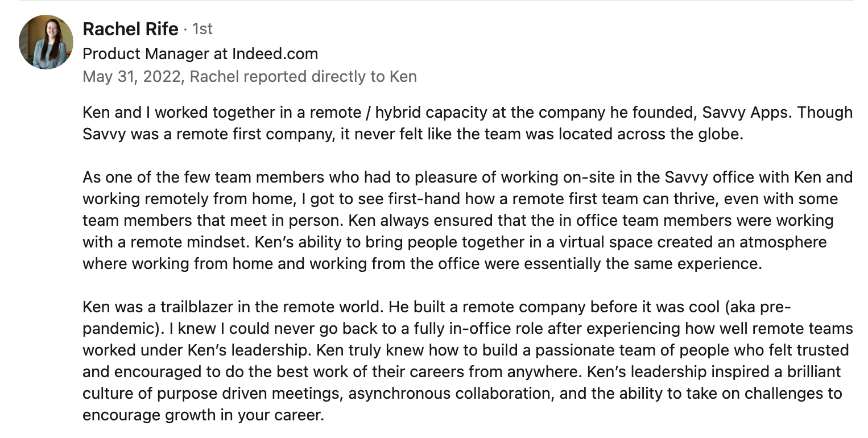This screenshot has height=438, width=868.
Task: Open Rachel Rife's profile photo
Action: click(46, 42)
